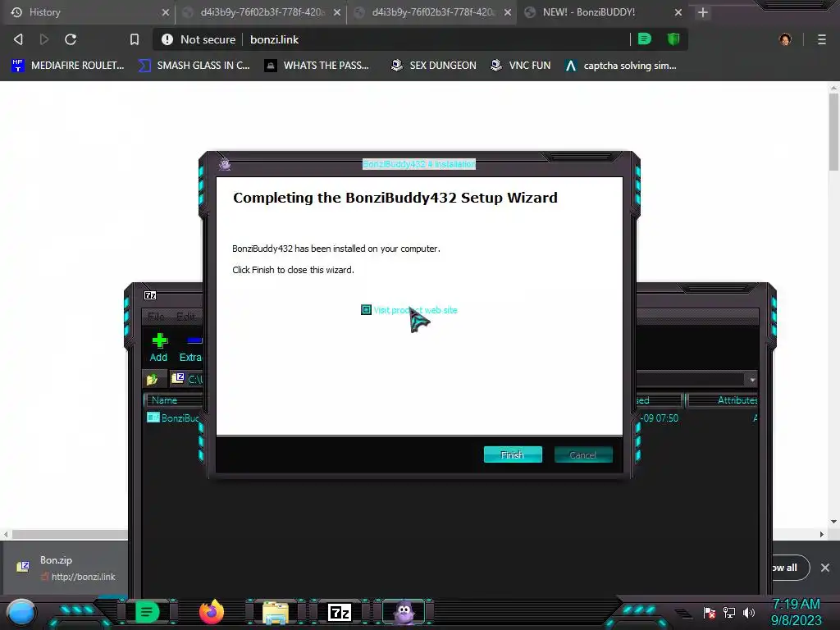
Task: Sort by Name column in 7-Zip
Action: click(x=174, y=400)
